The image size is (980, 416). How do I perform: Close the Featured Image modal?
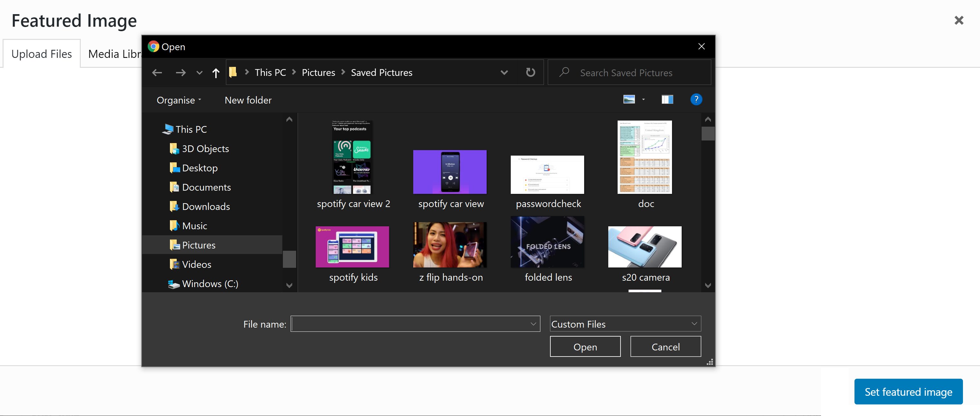(x=959, y=20)
